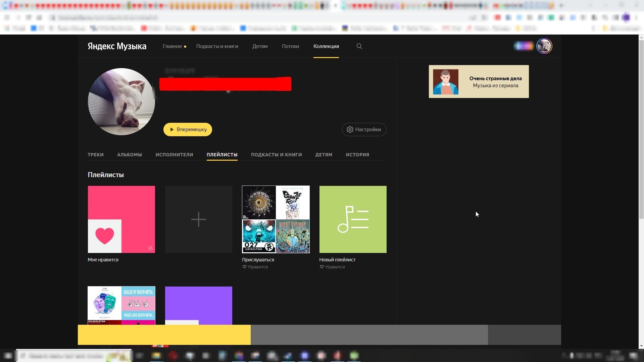Select the Исполнители tab
The width and height of the screenshot is (644, 362).
coord(174,155)
